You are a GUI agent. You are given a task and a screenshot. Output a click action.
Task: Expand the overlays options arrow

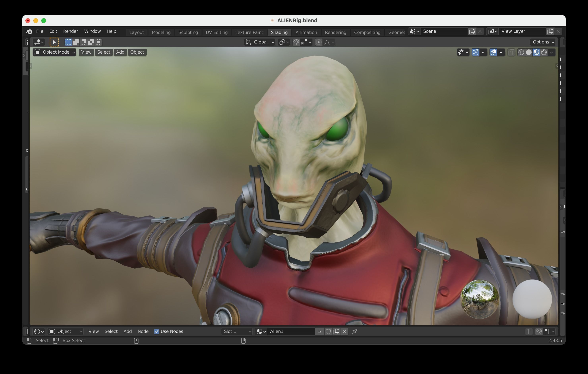(x=501, y=52)
